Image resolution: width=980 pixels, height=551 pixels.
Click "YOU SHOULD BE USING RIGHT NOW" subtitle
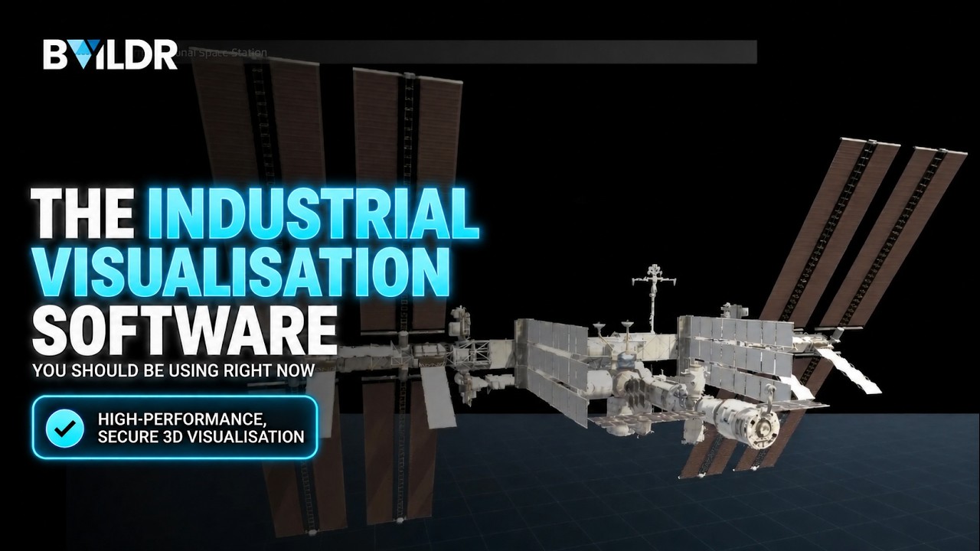tap(173, 371)
